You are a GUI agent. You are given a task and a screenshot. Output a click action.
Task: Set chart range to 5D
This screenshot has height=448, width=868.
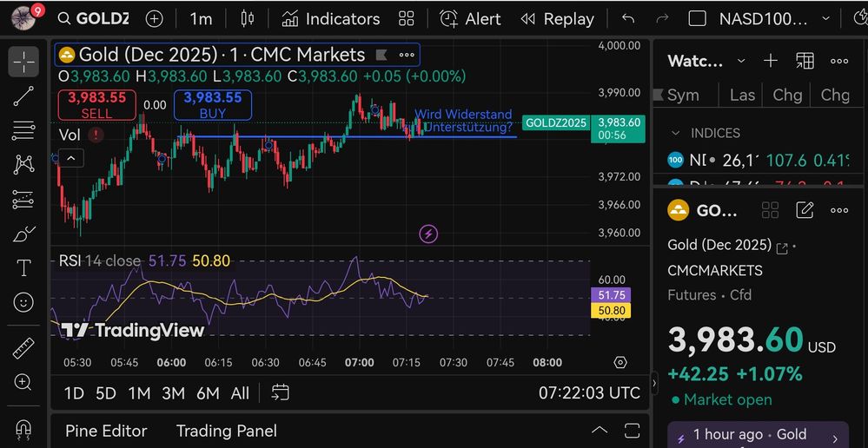click(106, 393)
